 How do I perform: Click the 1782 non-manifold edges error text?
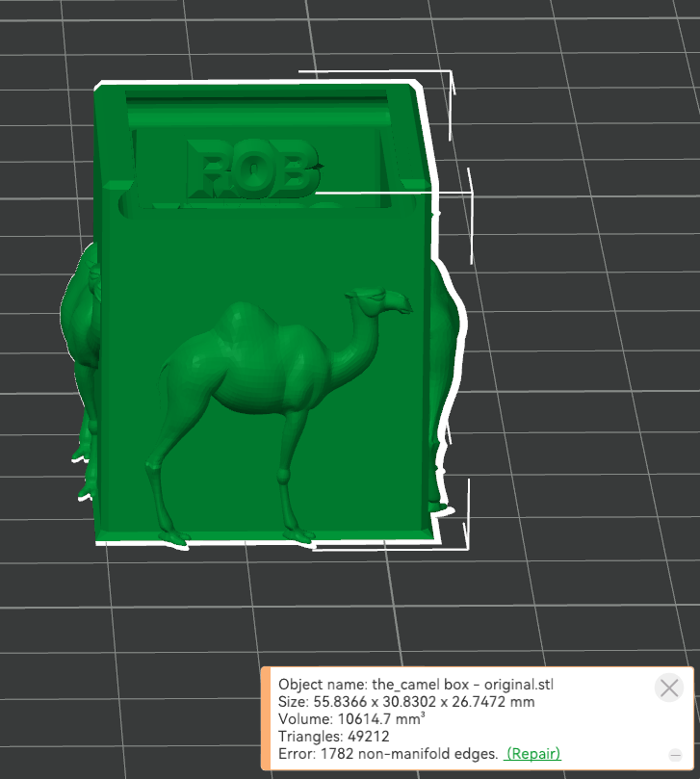[388, 754]
